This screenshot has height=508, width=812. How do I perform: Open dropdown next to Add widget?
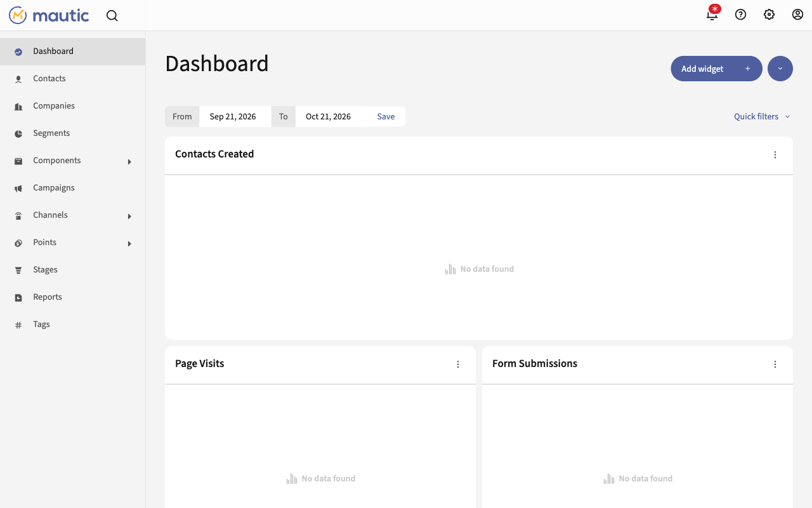[780, 69]
